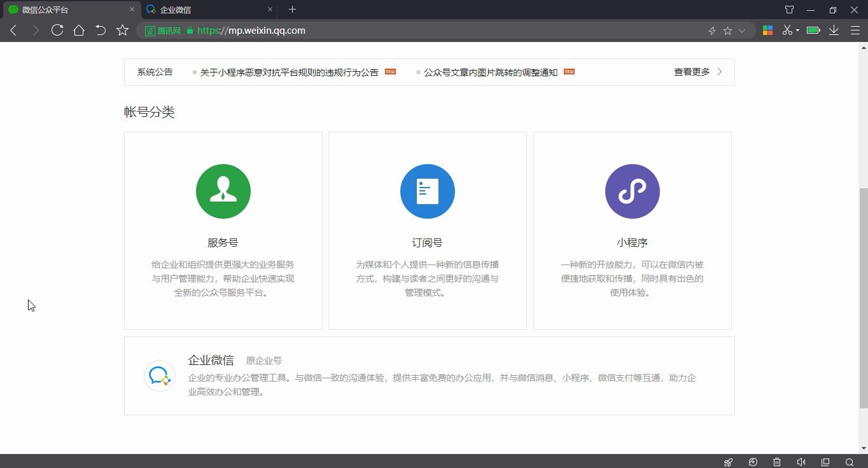Click the 原企业号 label

[x=264, y=361]
